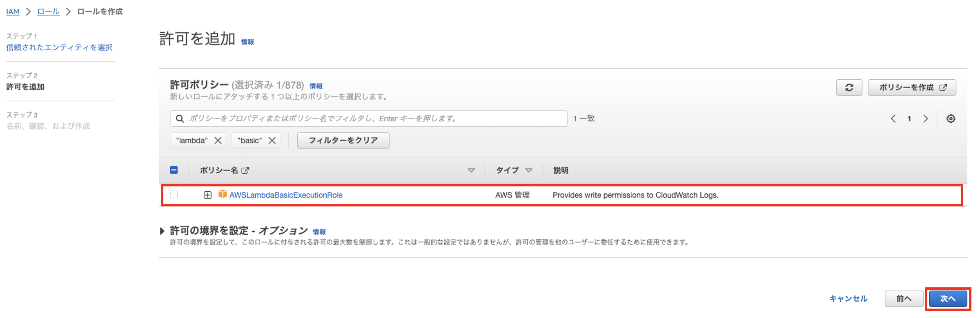980x318 pixels.
Task: Open IAM breadcrumb link
Action: pyautogui.click(x=13, y=11)
